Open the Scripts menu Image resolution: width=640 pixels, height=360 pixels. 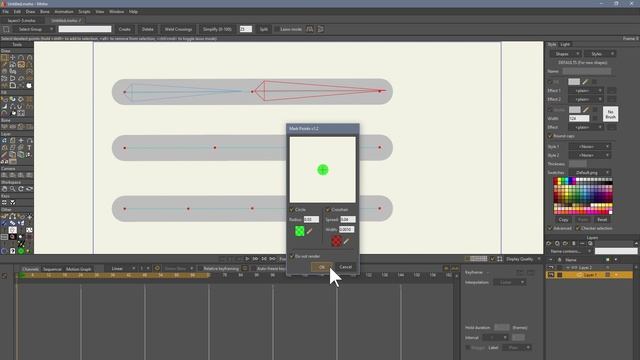pyautogui.click(x=84, y=12)
